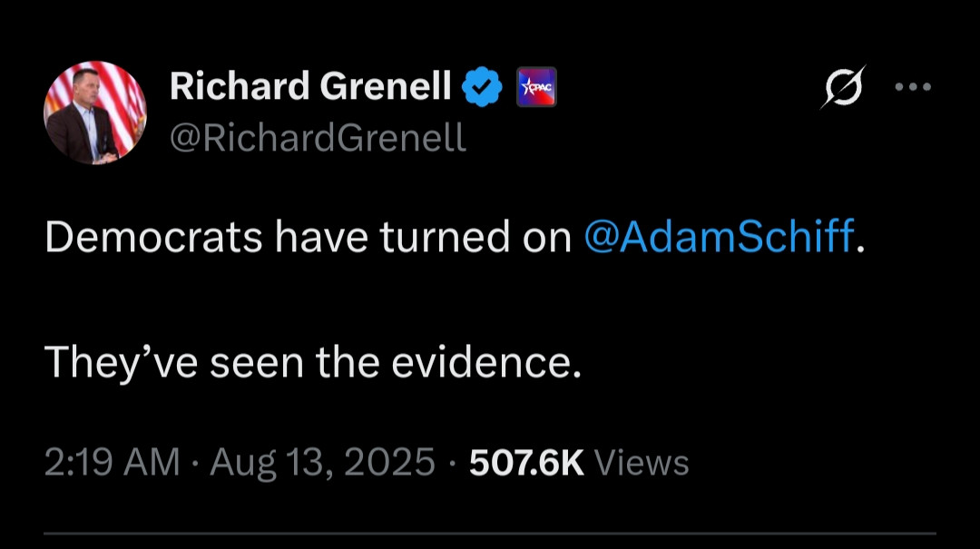
Task: Click the 2:19 AM timestamp
Action: [x=113, y=463]
